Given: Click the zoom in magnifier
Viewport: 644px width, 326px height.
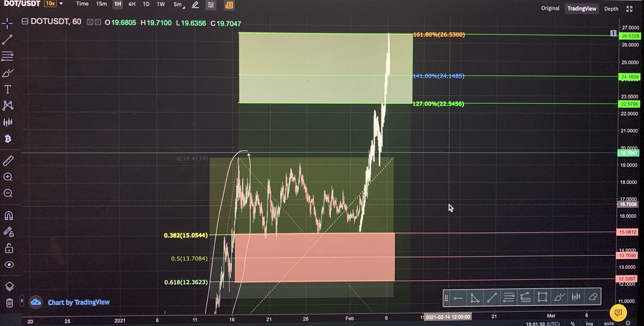Looking at the screenshot, I should (8, 177).
